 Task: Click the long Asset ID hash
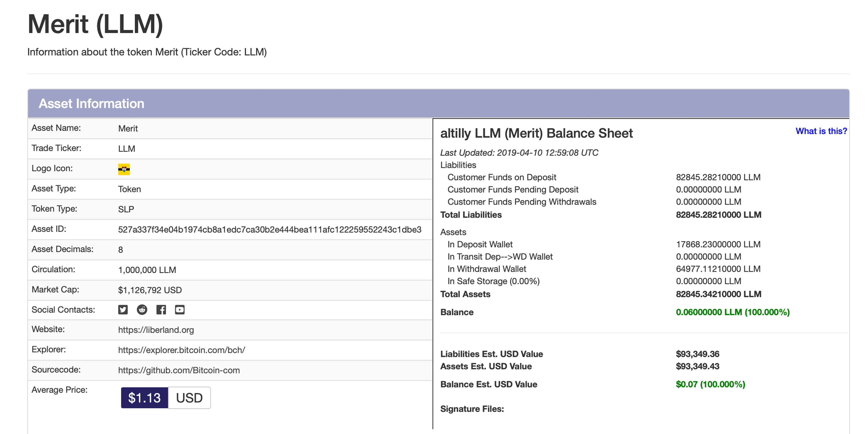click(x=270, y=229)
